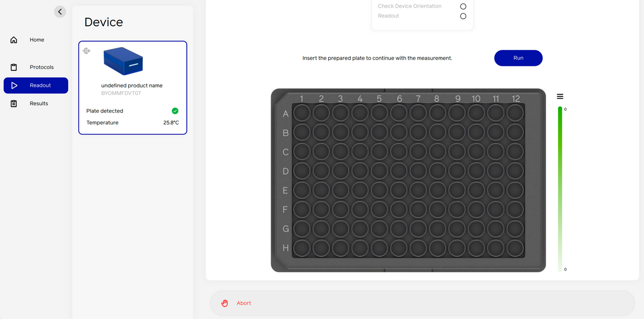Click the 'Insert the prepared plate' instruction text
The height and width of the screenshot is (319, 644).
point(377,58)
